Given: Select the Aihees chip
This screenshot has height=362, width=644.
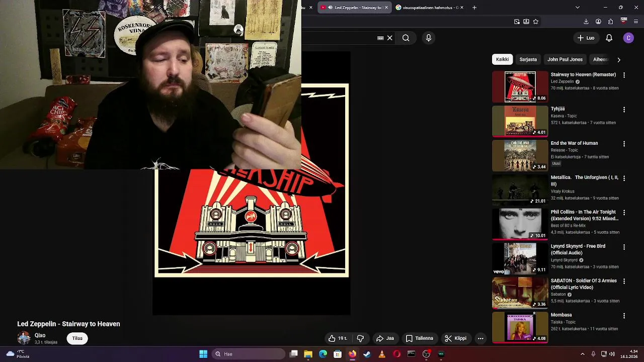Looking at the screenshot, I should click(600, 59).
